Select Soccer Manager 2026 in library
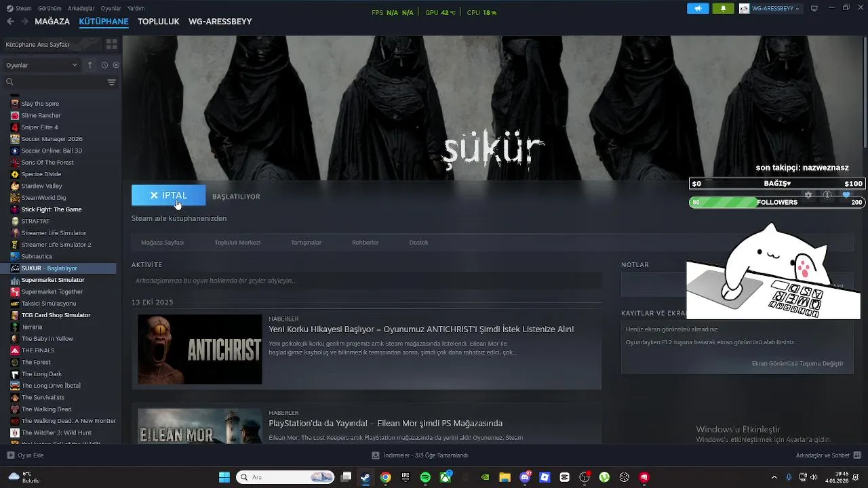 (x=52, y=139)
